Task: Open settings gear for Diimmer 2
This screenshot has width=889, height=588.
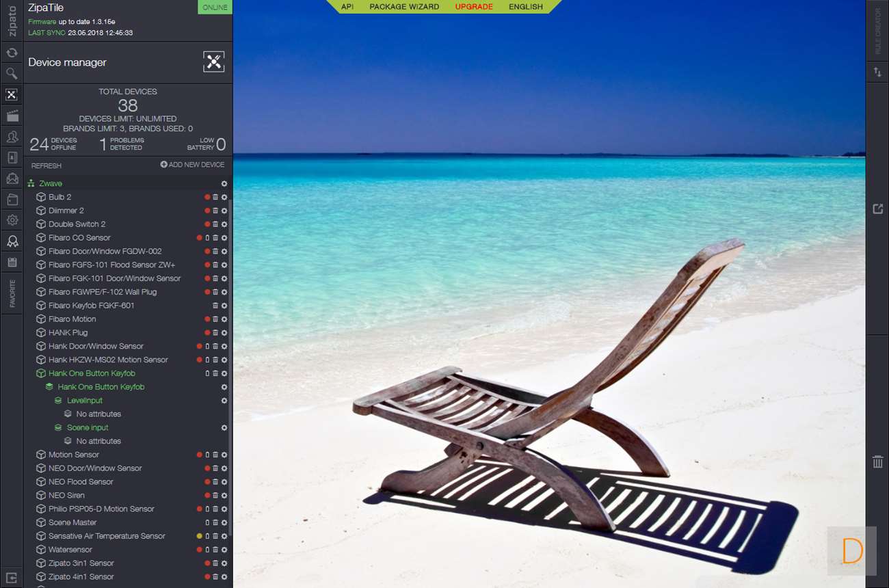Action: pyautogui.click(x=224, y=211)
